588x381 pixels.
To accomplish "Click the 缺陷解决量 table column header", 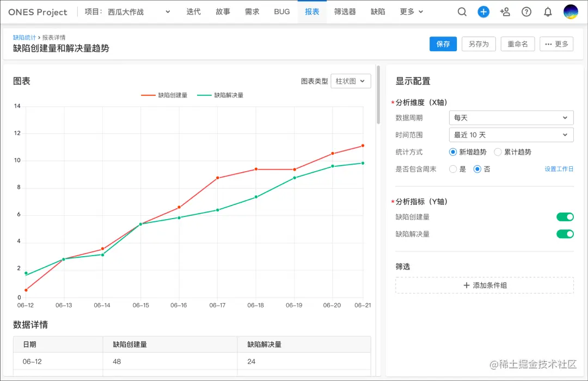I will click(304, 344).
